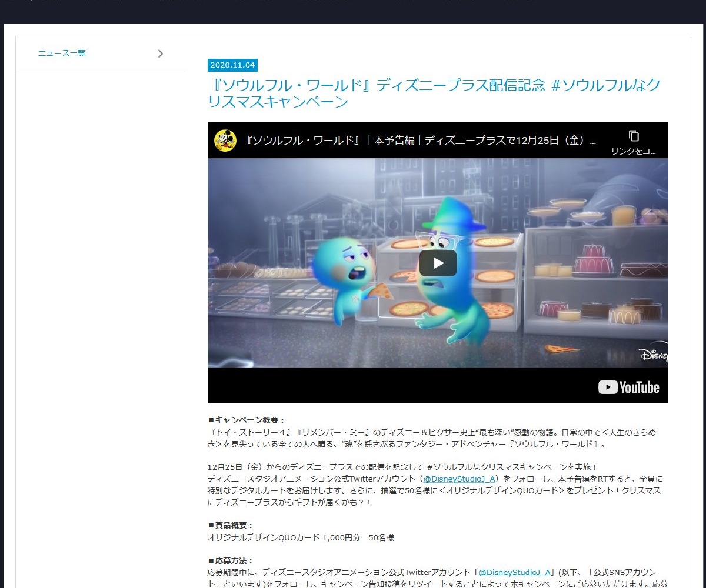Open the article headline ソウルフルなクリスマスキャンペーン
Image resolution: width=706 pixels, height=588 pixels.
[x=434, y=93]
